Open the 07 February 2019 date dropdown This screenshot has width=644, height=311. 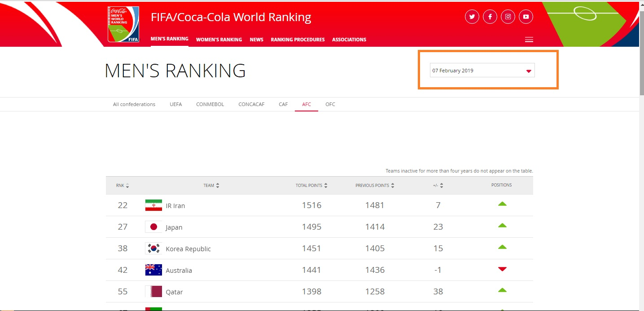coord(482,71)
